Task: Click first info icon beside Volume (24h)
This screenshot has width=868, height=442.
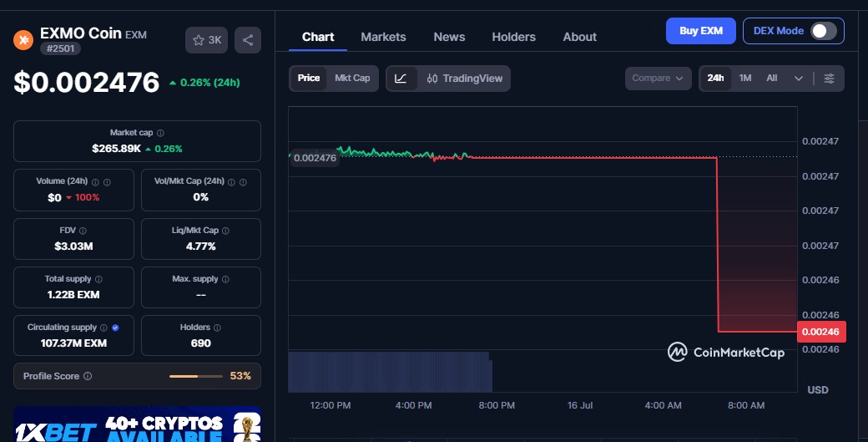Action: [95, 181]
